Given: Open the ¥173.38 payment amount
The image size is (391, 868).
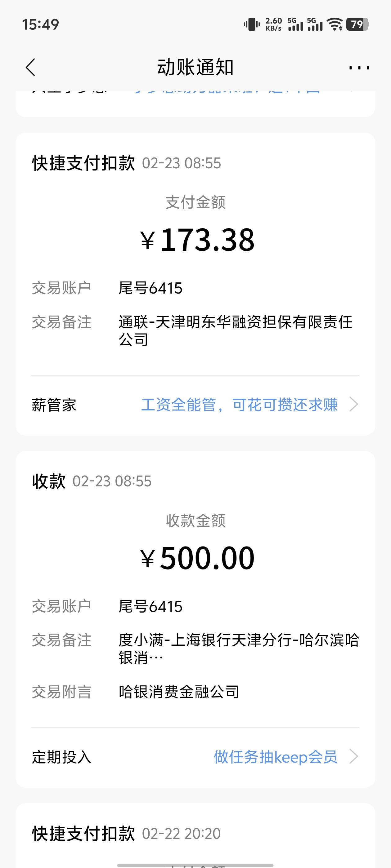Looking at the screenshot, I should [x=197, y=240].
